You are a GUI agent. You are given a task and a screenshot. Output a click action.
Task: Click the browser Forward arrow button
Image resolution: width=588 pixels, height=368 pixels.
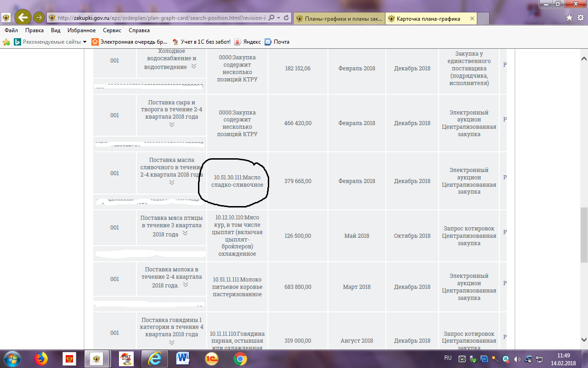pos(39,17)
